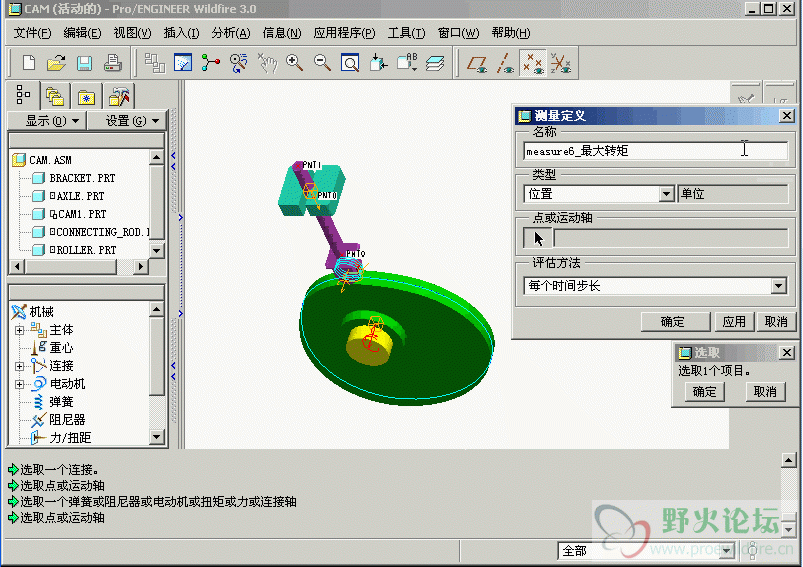Image resolution: width=803 pixels, height=567 pixels.
Task: Open 应用程序 menu
Action: tap(344, 33)
